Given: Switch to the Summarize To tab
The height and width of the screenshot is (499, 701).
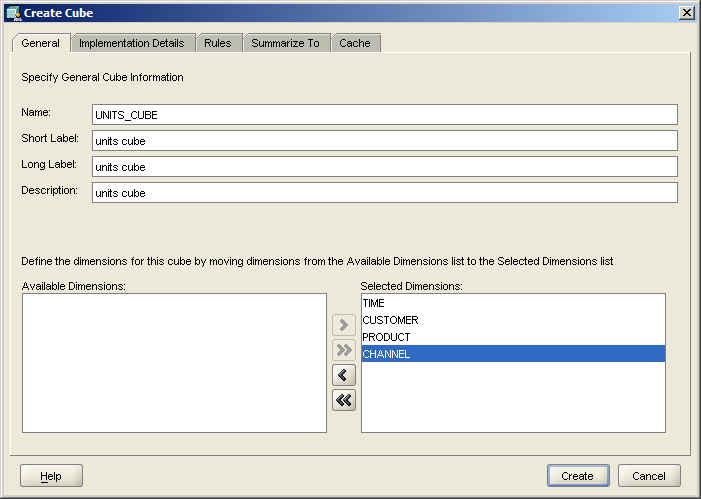Looking at the screenshot, I should [x=286, y=43].
